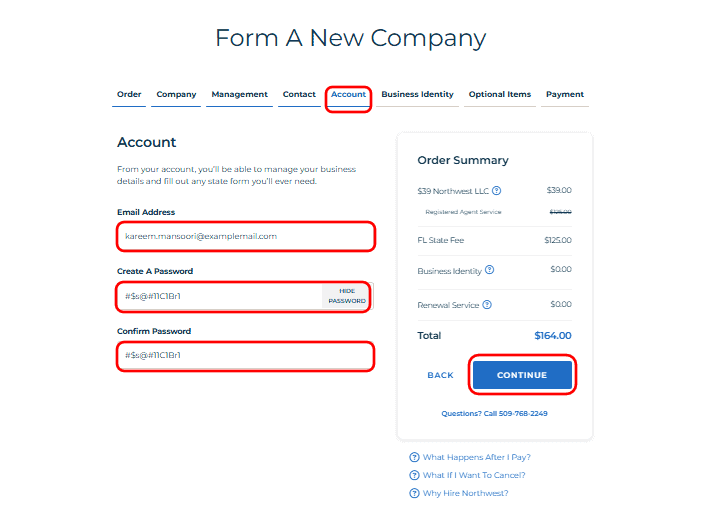Click help icon next to $39 Northwest LLC
This screenshot has width=719, height=528.
coord(497,190)
